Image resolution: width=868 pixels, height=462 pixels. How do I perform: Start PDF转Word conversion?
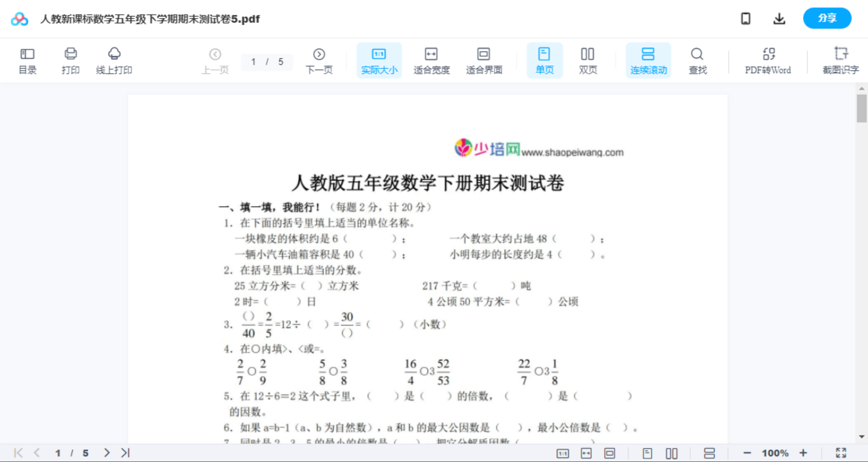coord(767,60)
